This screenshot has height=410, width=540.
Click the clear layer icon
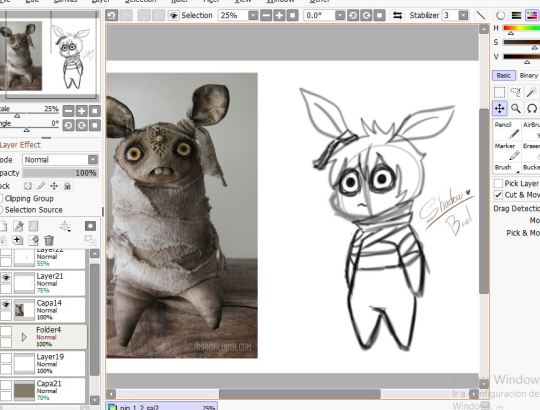click(33, 240)
